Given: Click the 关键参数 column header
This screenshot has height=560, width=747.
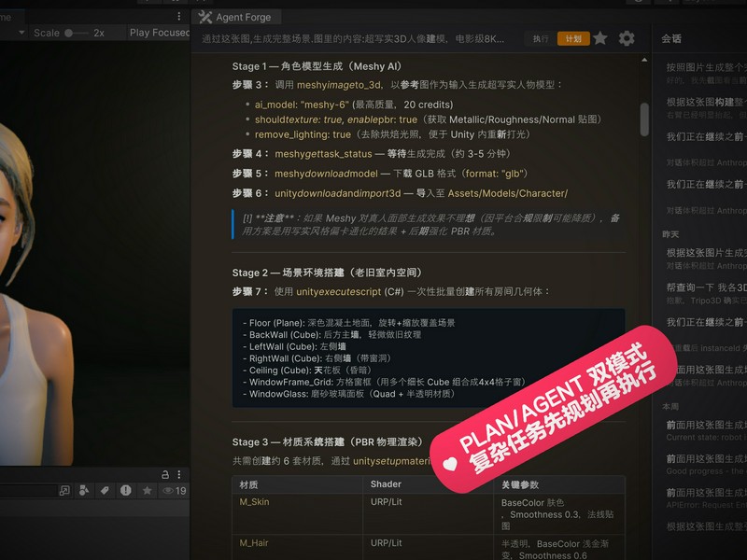Looking at the screenshot, I should pos(520,484).
